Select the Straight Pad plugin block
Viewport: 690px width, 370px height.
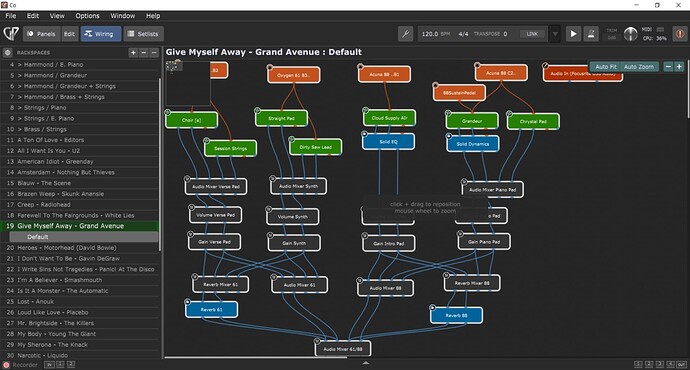click(282, 118)
